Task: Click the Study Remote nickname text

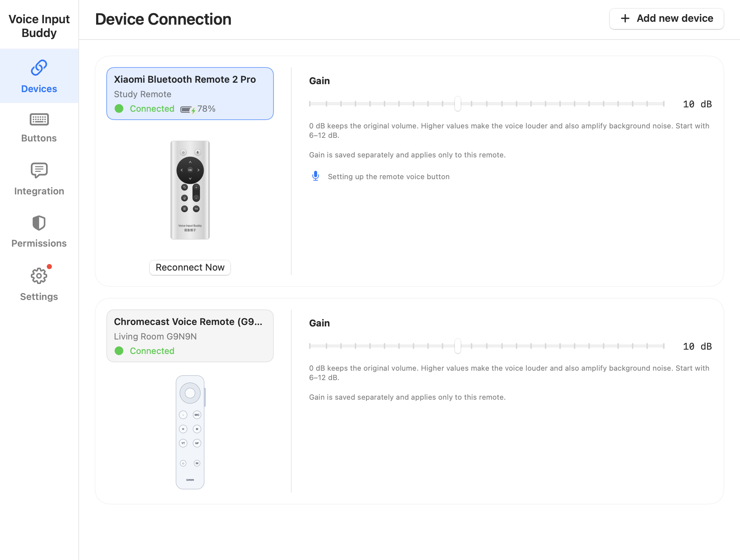Action: (x=143, y=94)
